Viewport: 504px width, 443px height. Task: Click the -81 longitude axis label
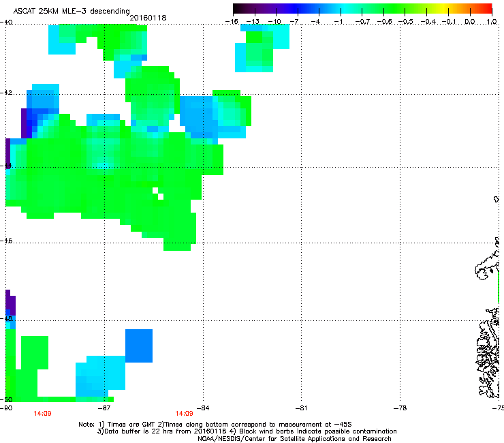(301, 408)
